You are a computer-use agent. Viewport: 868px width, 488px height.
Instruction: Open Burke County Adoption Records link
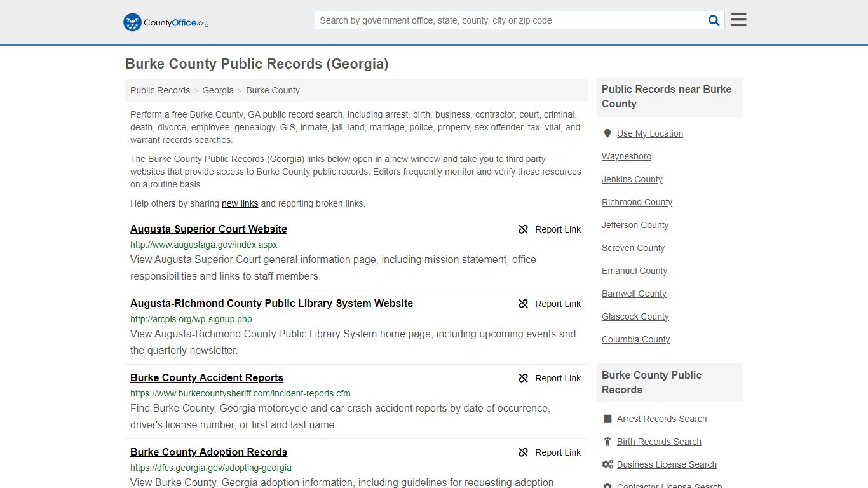tap(208, 452)
